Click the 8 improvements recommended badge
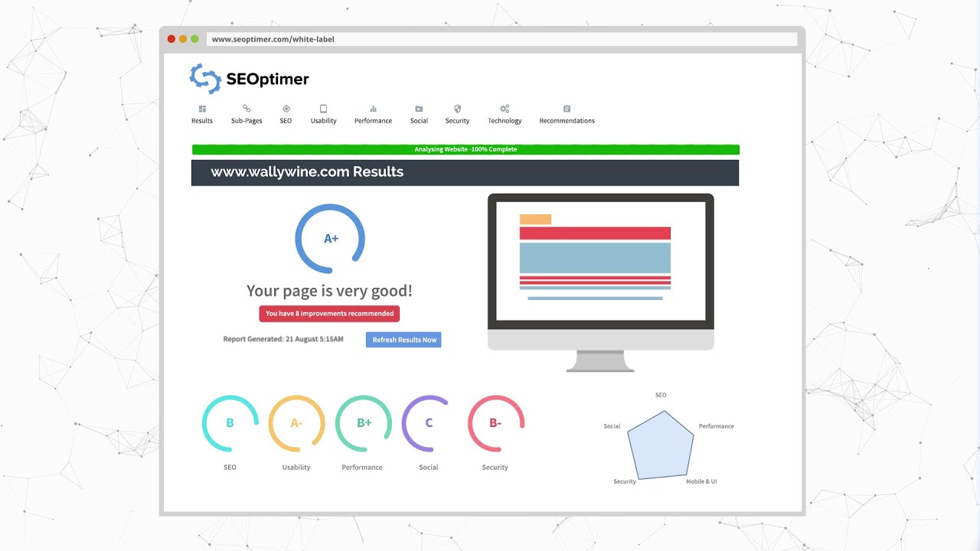 (329, 314)
